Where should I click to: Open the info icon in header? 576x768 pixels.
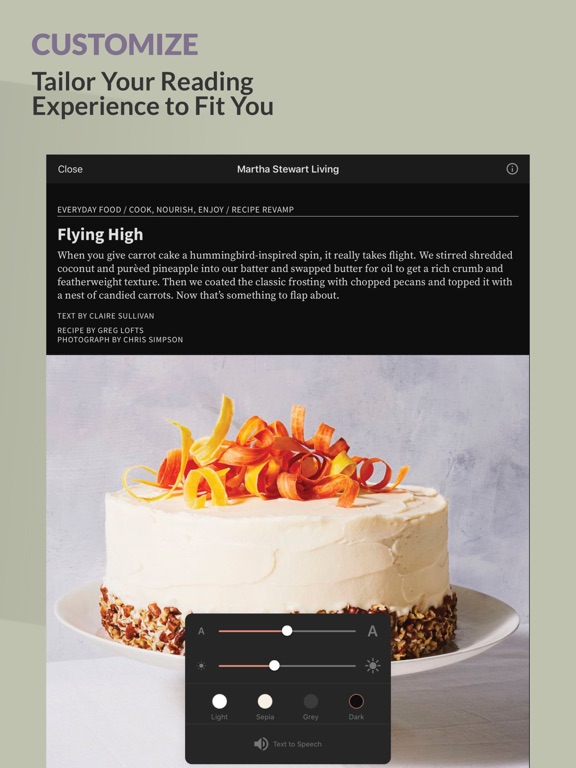(x=512, y=169)
